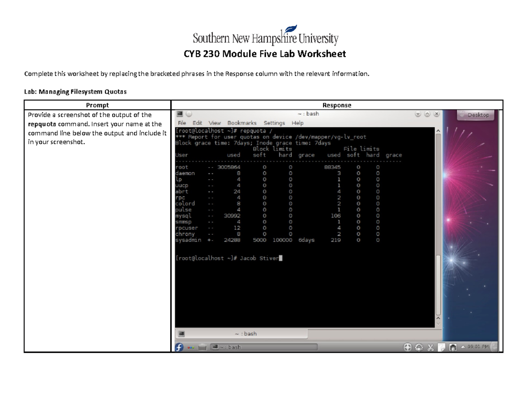Click the padlocked gear security icon in the tray

click(418, 347)
